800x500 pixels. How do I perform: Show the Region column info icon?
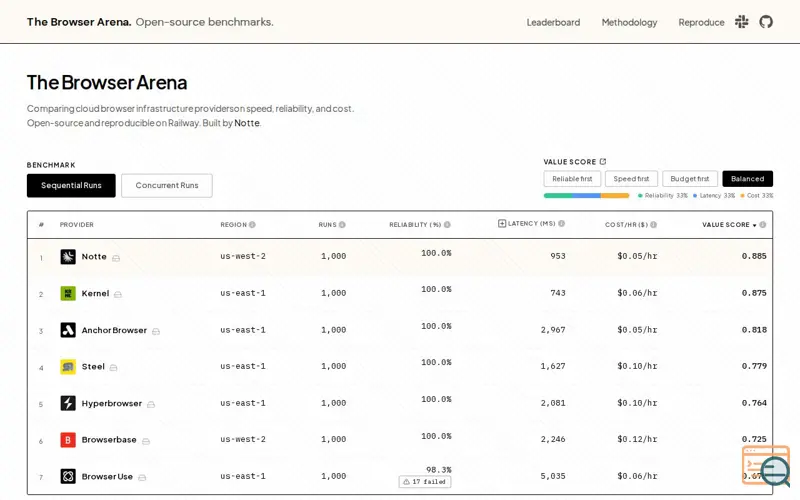[252, 224]
